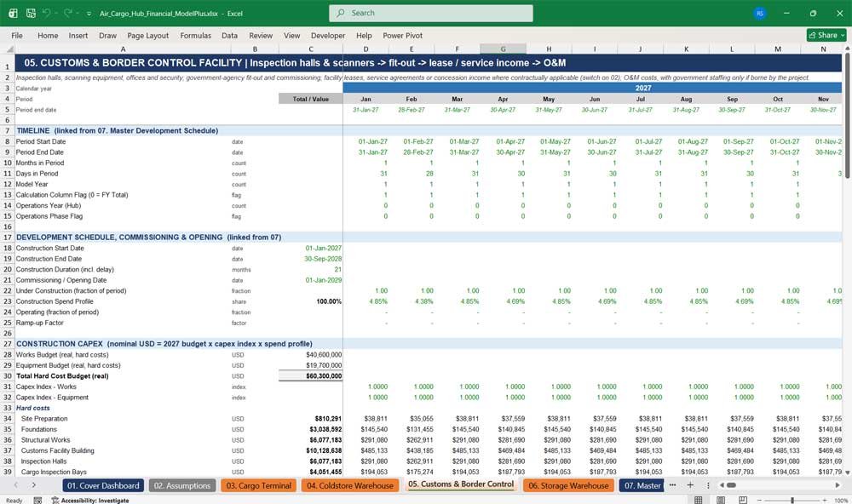Click the horizontal scrollbar left arrow
852x504 pixels.
[722, 485]
